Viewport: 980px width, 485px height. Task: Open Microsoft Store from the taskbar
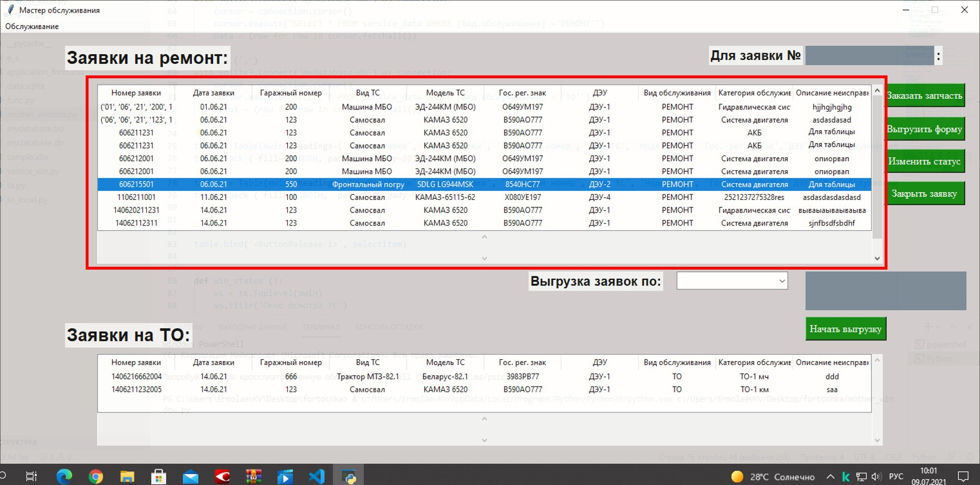159,476
